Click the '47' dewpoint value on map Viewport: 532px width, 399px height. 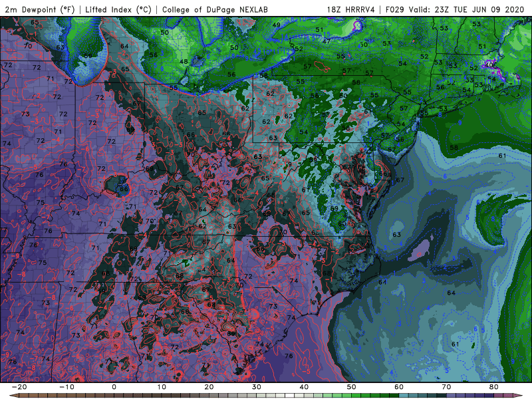pyautogui.click(x=327, y=41)
